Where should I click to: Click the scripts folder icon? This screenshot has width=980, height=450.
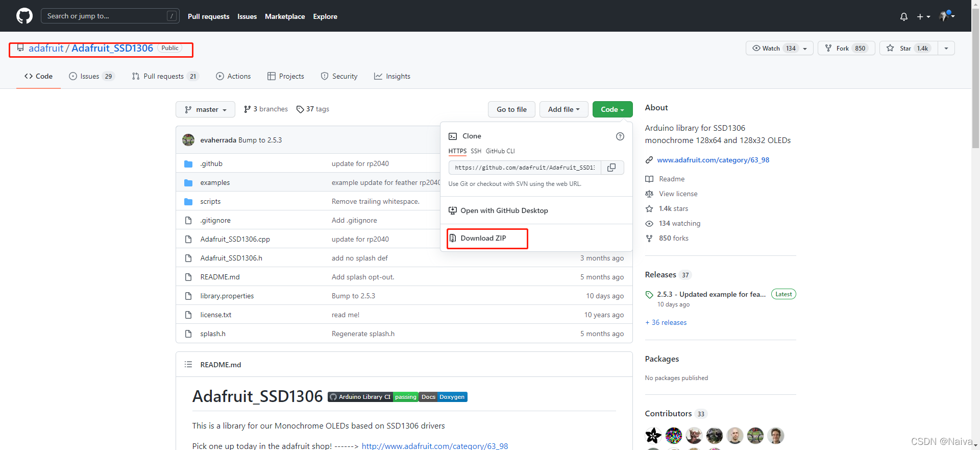(x=188, y=202)
